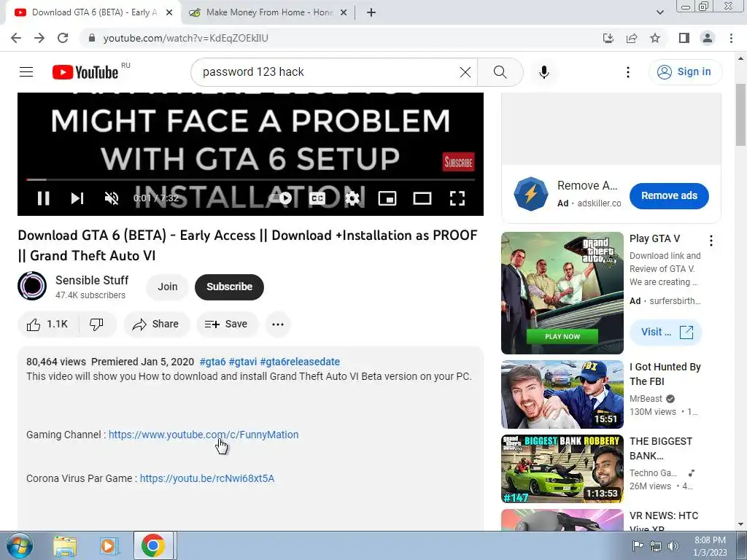Open the MrBeast channel name
The height and width of the screenshot is (560, 747).
tap(646, 399)
